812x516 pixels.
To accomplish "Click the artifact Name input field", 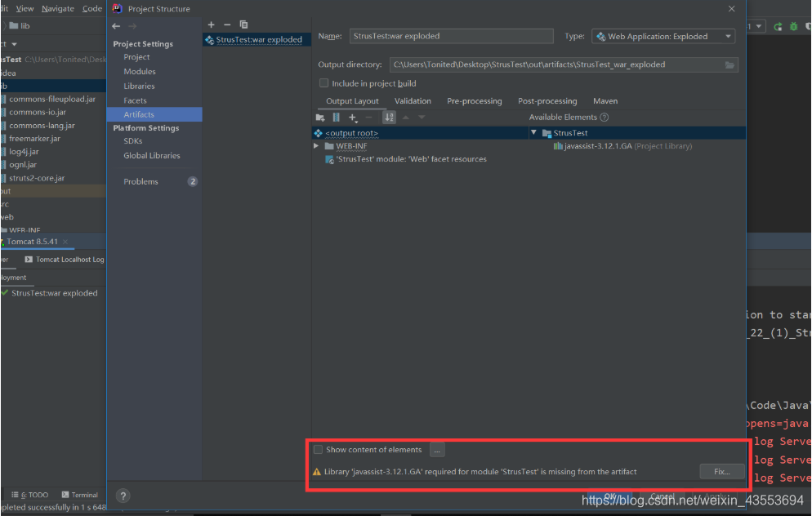I will (x=451, y=36).
